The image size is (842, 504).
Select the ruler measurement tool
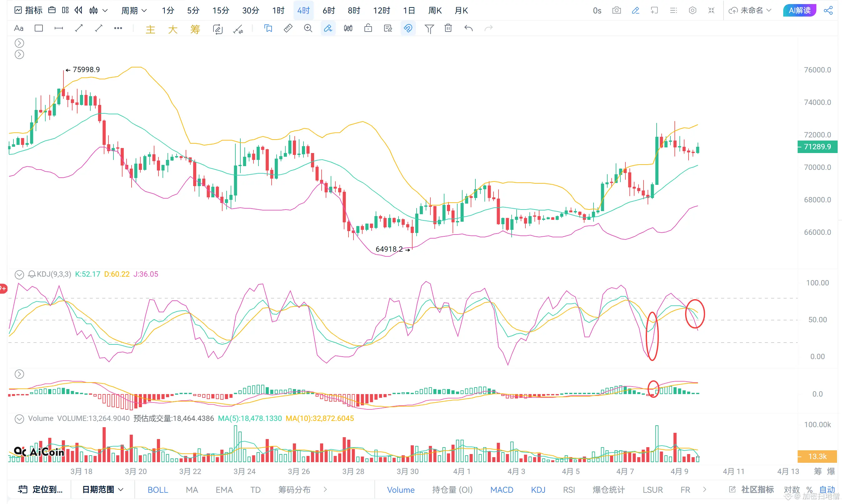click(x=288, y=28)
